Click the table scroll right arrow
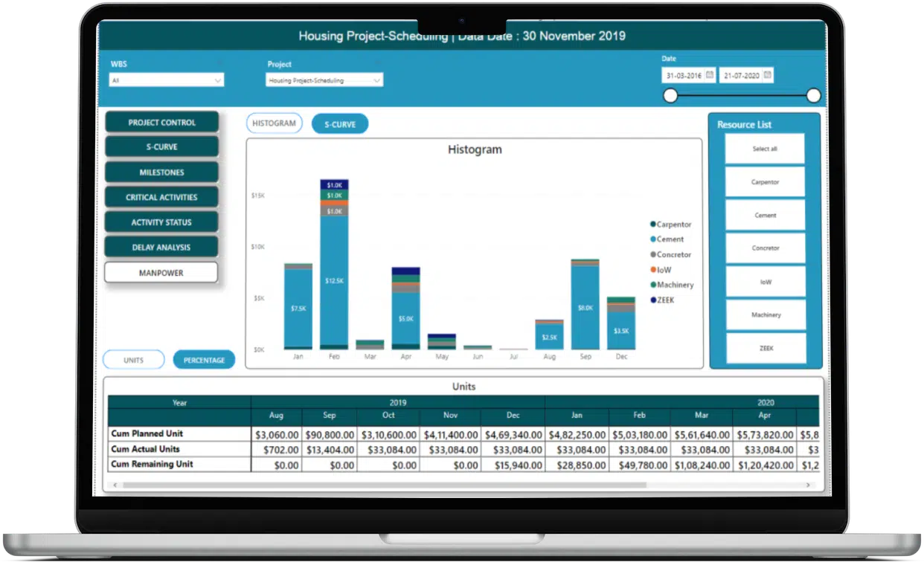 point(808,485)
